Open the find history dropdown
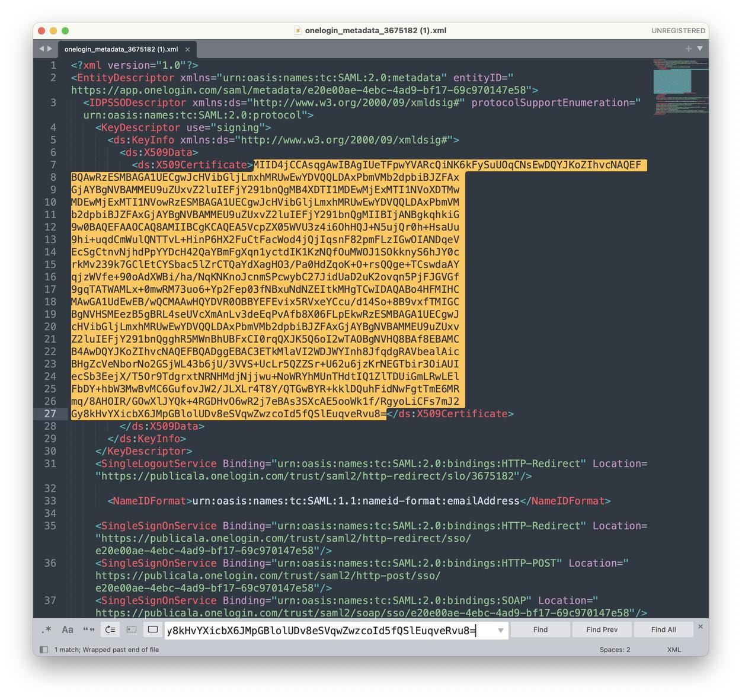 [x=500, y=630]
